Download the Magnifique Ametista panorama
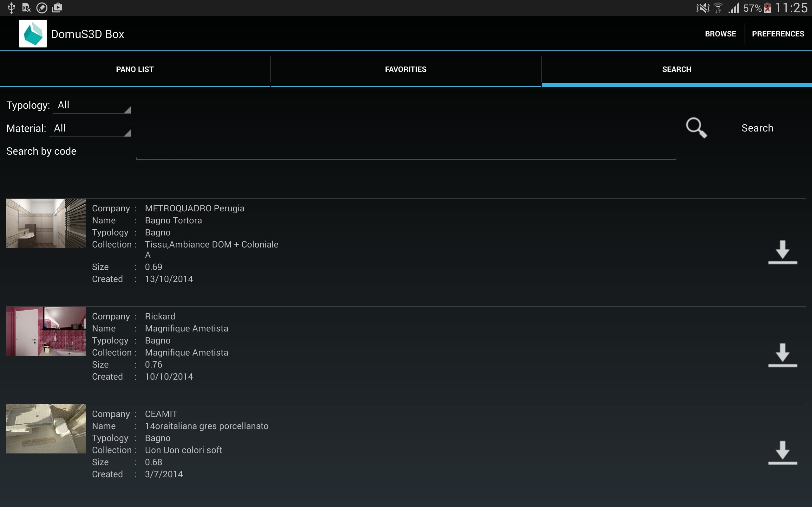812x507 pixels. (x=783, y=355)
